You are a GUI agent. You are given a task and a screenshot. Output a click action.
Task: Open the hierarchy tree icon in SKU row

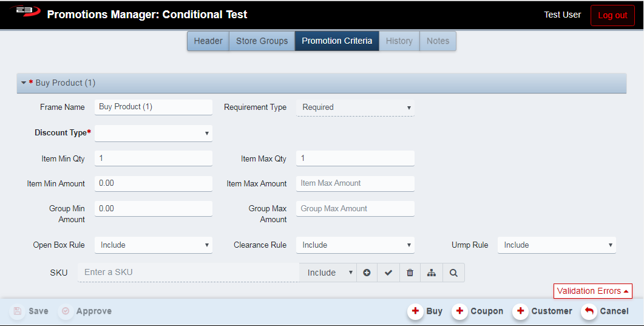pyautogui.click(x=432, y=273)
